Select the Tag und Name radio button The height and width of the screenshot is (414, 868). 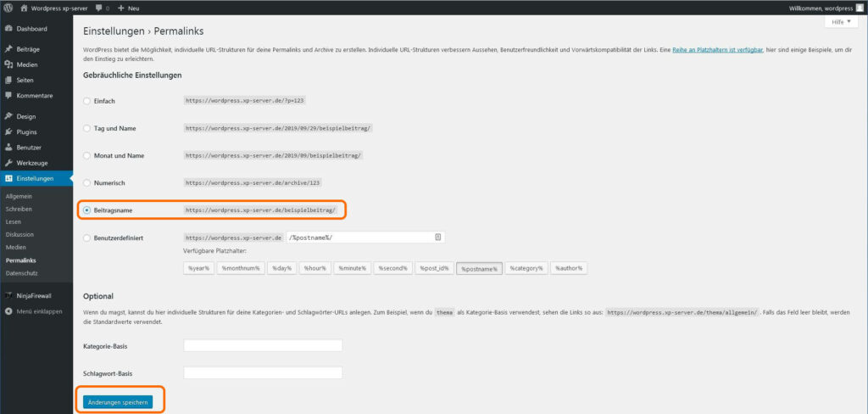click(x=86, y=128)
